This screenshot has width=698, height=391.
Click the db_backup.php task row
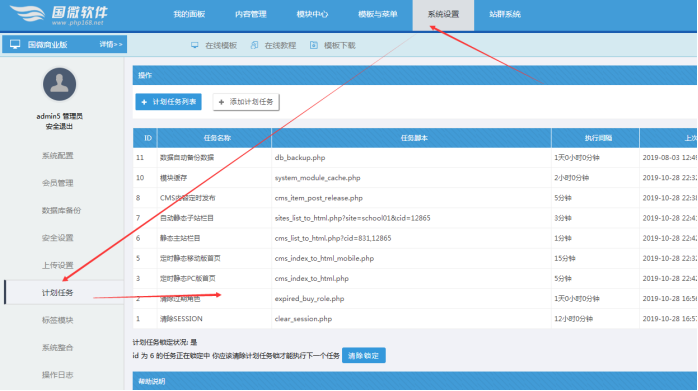click(415, 158)
